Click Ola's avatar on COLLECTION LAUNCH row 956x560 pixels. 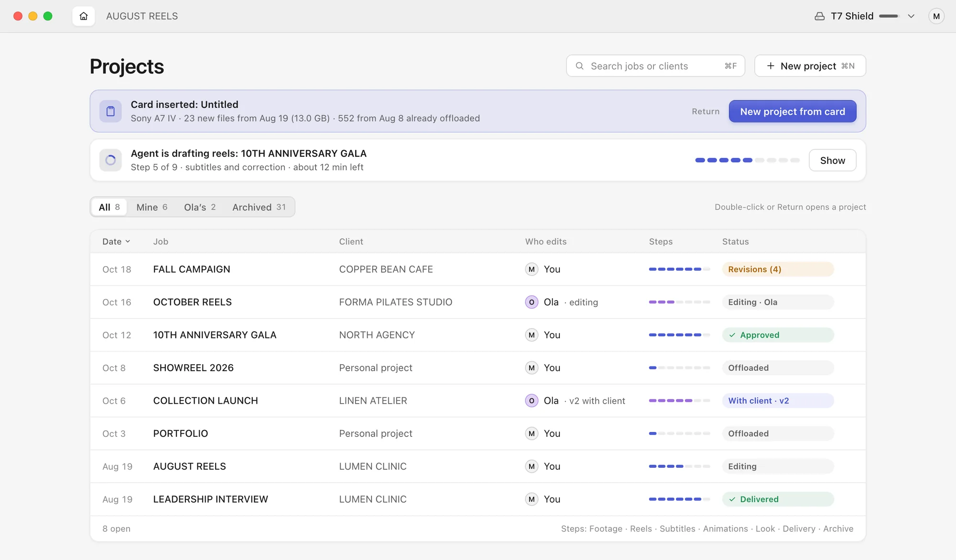(x=532, y=401)
